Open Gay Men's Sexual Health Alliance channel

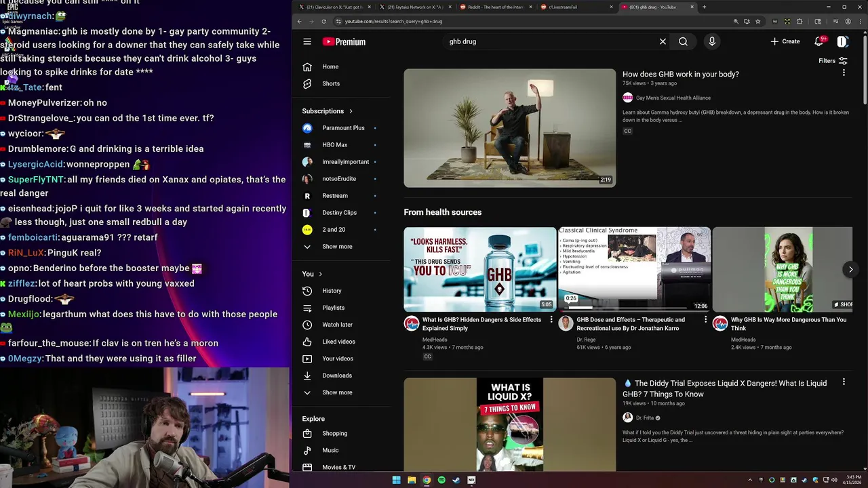pos(673,98)
